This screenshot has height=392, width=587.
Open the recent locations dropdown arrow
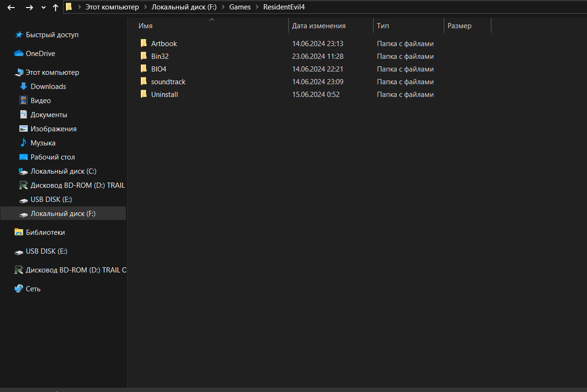(x=44, y=8)
